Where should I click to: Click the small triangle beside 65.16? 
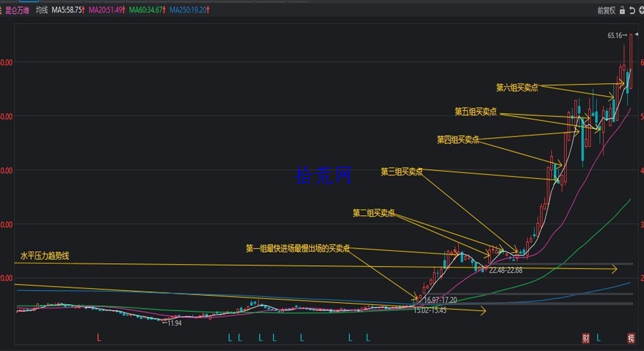(636, 35)
